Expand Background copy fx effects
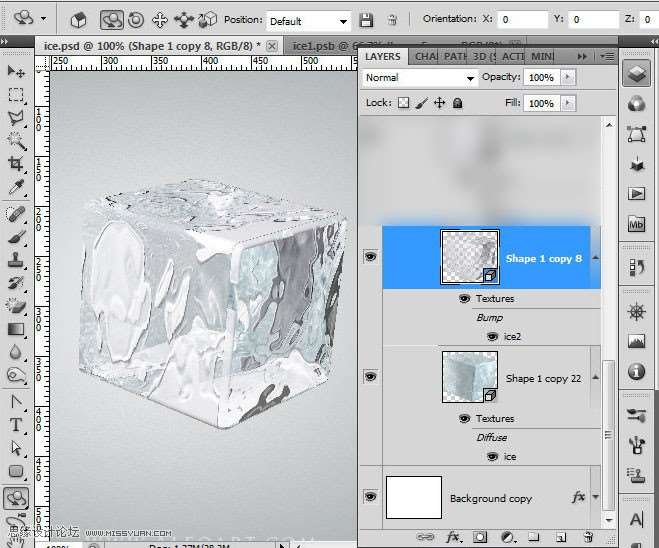Screen dimensions: 659x548 click(595, 497)
